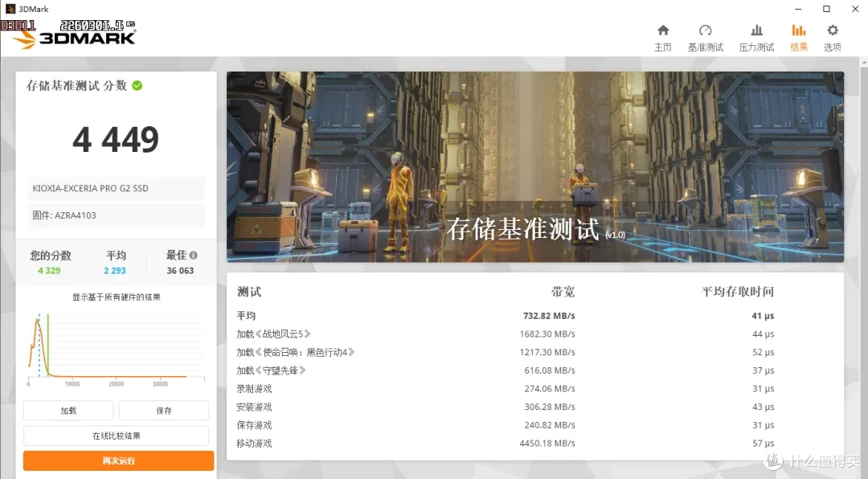Click bandwidth value 1682.30 MB/s
868x479 pixels.
[547, 334]
